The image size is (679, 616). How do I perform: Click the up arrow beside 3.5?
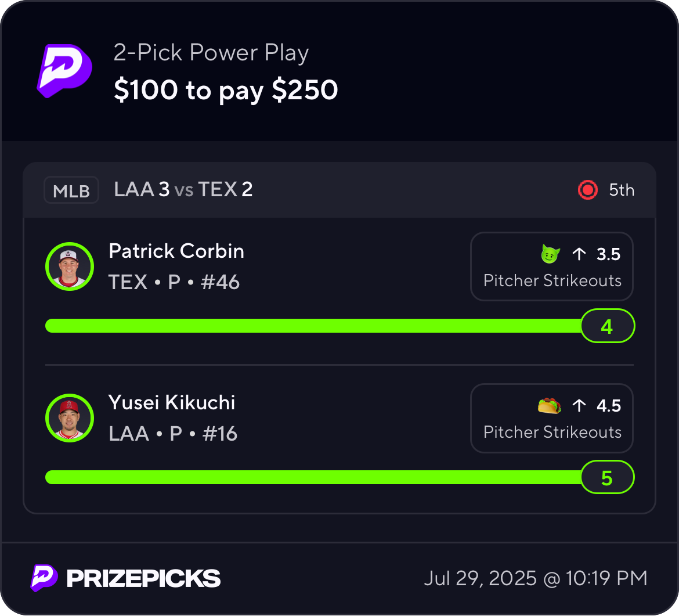point(579,254)
